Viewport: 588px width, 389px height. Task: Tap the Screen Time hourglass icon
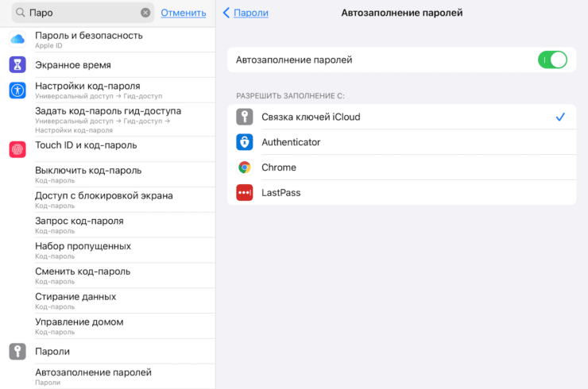17,65
